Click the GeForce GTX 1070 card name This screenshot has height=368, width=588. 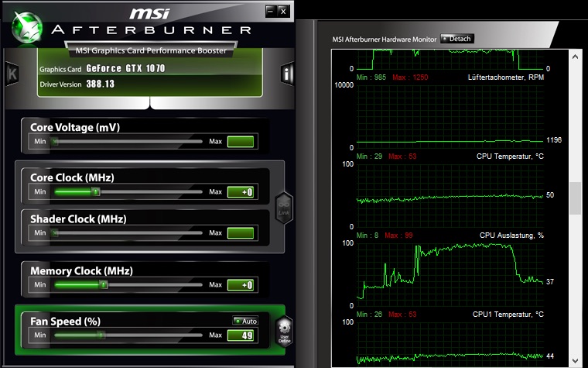coord(125,68)
